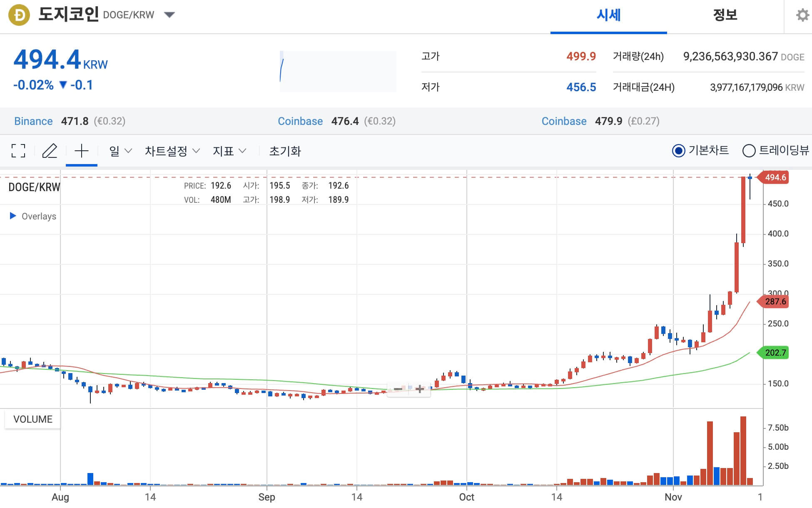This screenshot has width=812, height=508.
Task: Click the Nov date axis label
Action: click(x=673, y=497)
